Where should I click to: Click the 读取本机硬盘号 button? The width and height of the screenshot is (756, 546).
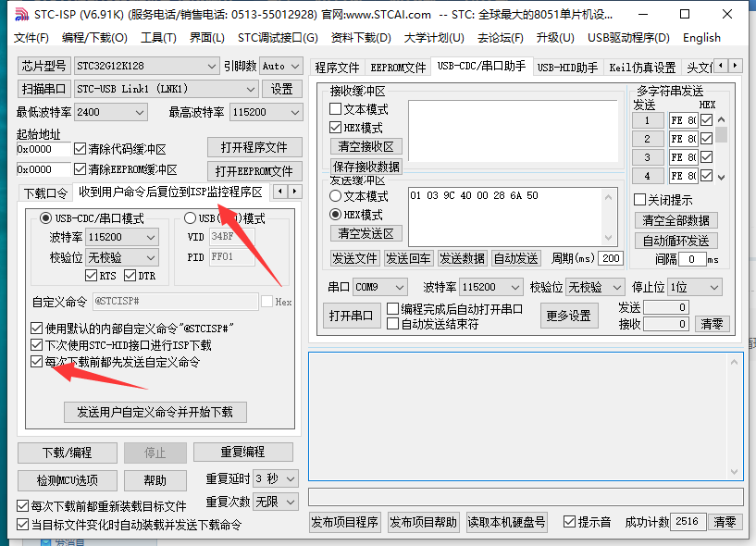pyautogui.click(x=506, y=522)
